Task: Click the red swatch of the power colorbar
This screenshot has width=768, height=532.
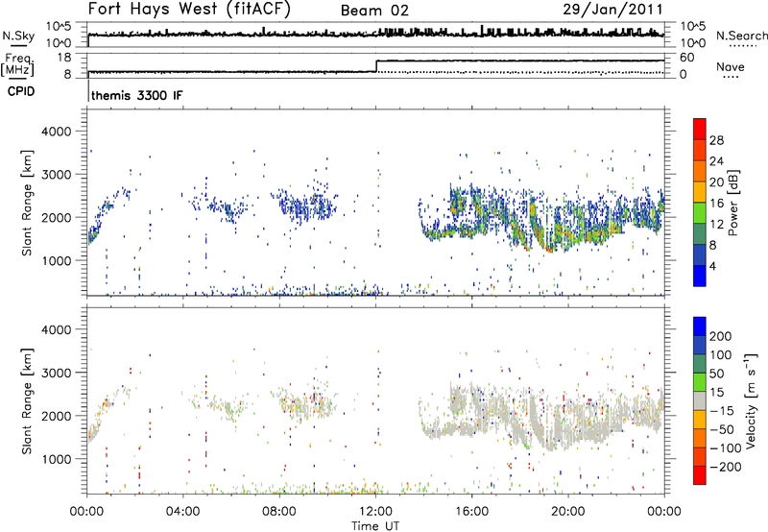Action: [700, 129]
